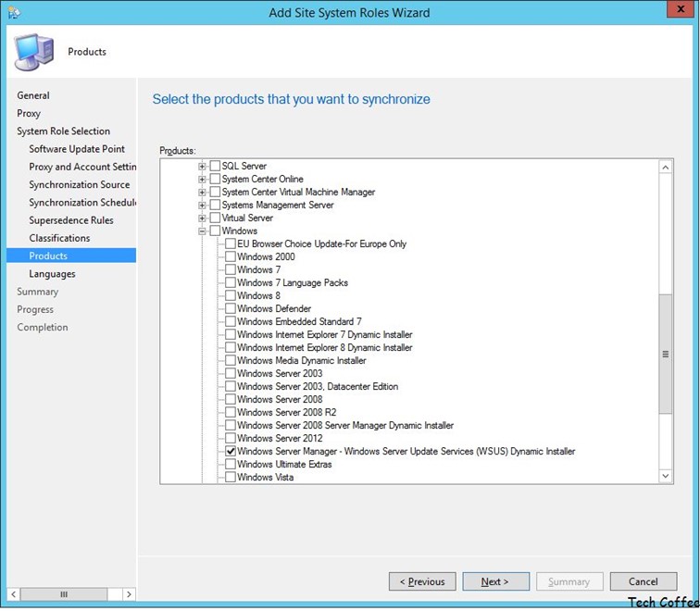Image resolution: width=700 pixels, height=611 pixels.
Task: Expand the Systems Management Server node
Action: [x=202, y=206]
